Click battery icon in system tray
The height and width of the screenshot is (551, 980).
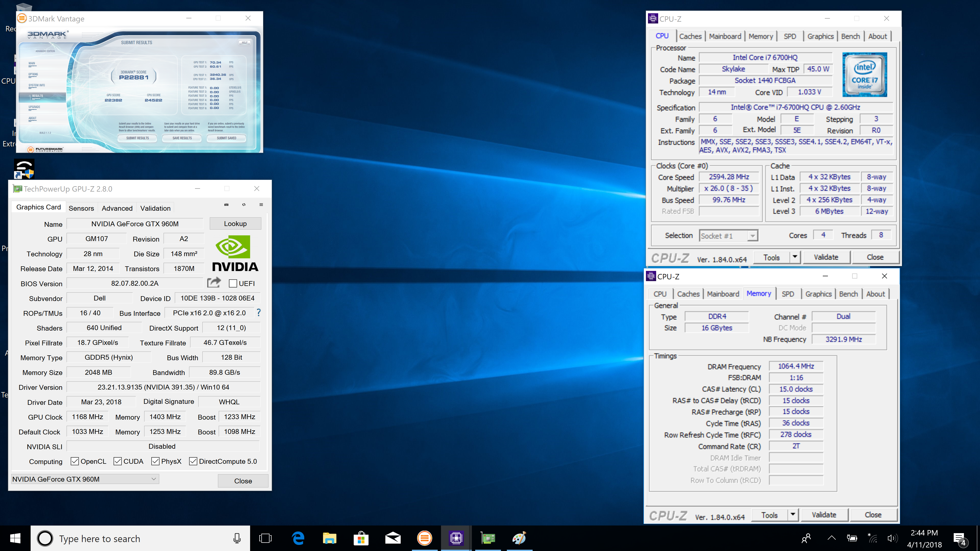(x=852, y=539)
